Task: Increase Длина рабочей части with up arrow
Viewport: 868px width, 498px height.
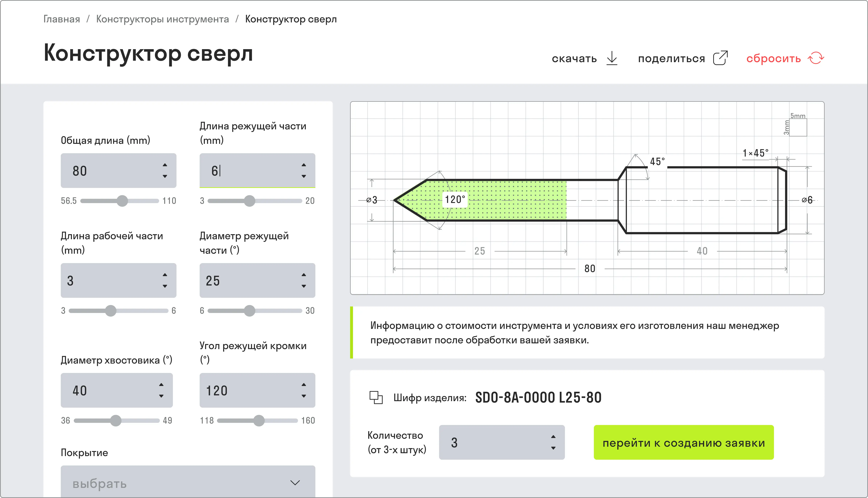Action: point(165,275)
